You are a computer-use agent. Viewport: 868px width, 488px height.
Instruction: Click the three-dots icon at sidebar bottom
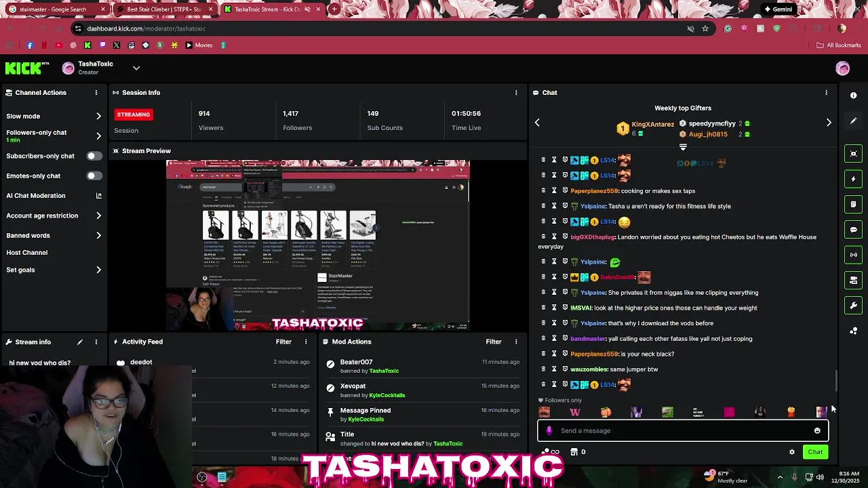tap(854, 331)
